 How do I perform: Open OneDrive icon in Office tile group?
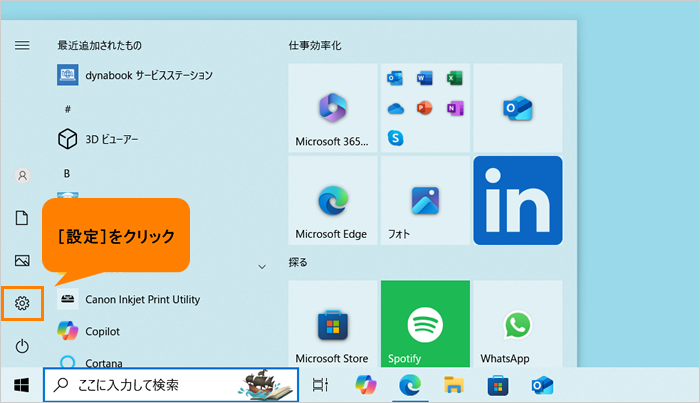point(395,108)
